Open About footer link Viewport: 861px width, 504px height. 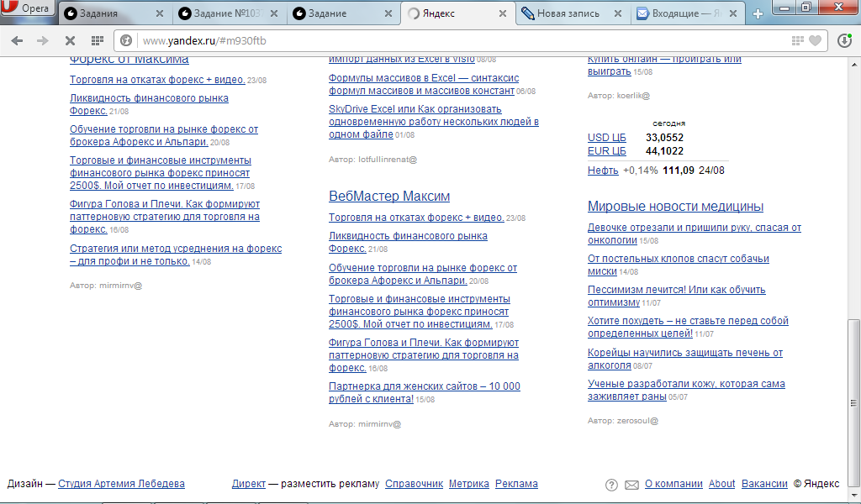pos(721,484)
